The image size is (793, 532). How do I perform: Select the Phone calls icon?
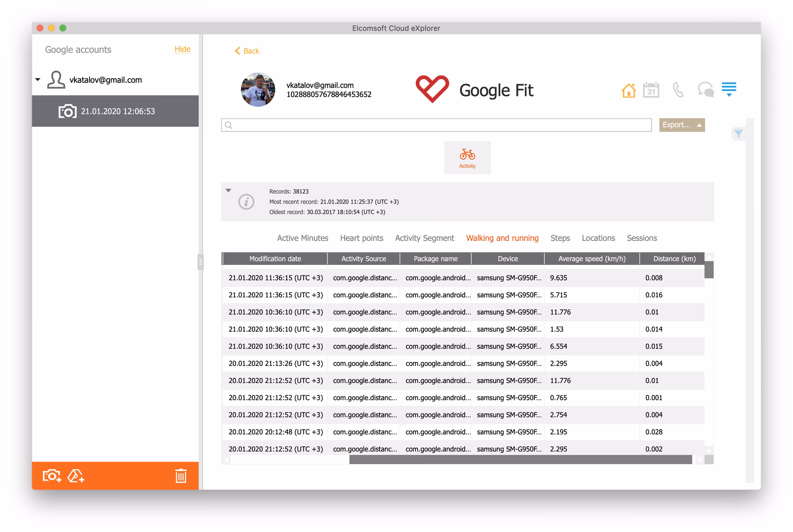pos(678,90)
